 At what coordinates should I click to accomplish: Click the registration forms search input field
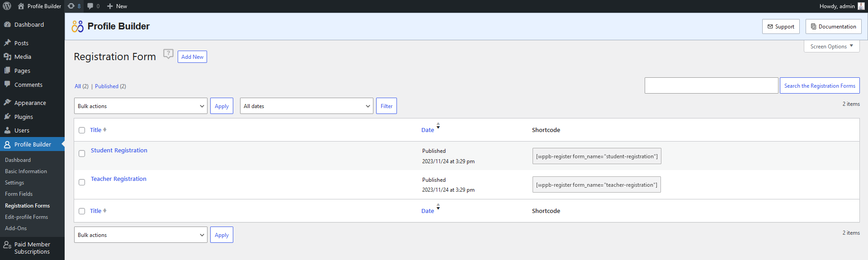tap(711, 85)
